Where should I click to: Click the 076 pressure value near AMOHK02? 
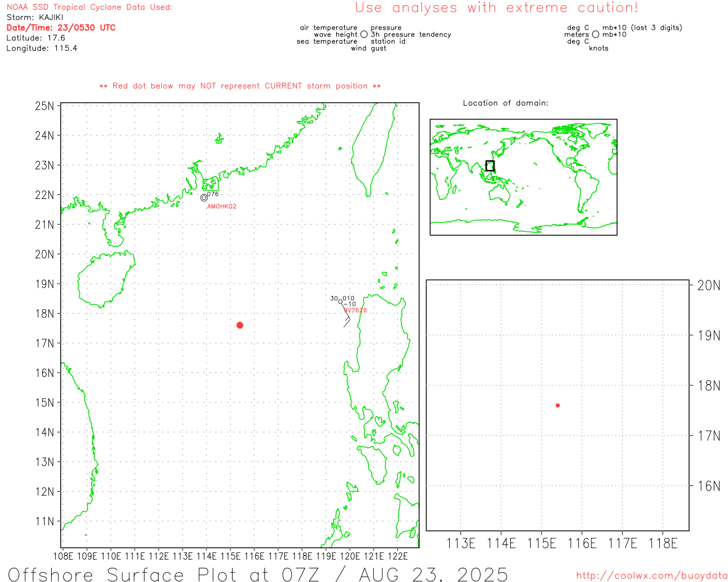213,194
